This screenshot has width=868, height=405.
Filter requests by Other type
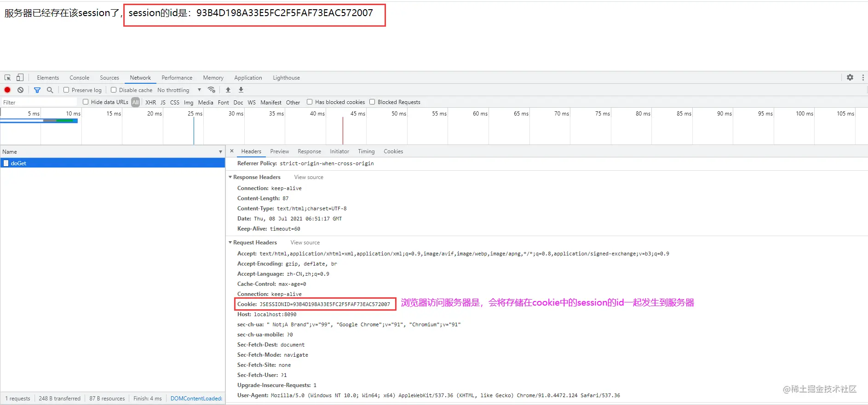point(293,102)
